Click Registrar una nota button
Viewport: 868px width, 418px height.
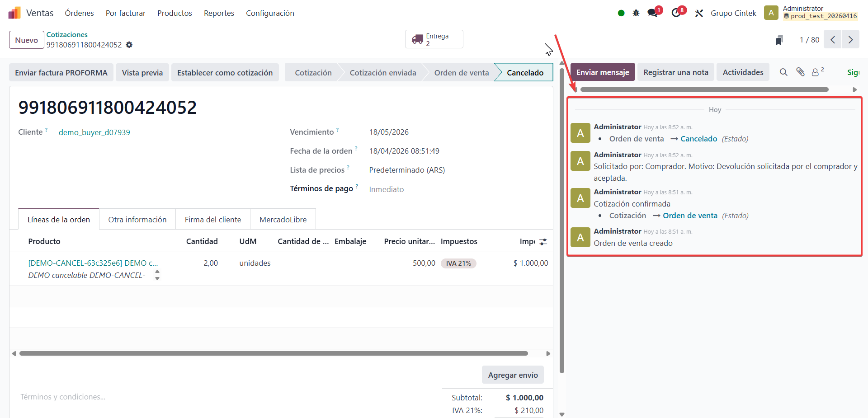tap(676, 72)
